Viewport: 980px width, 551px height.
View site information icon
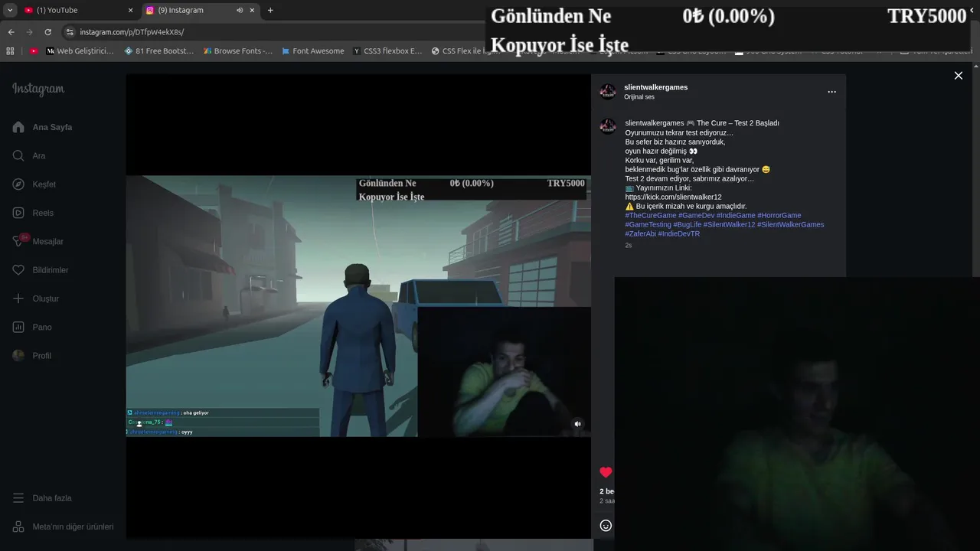(x=70, y=32)
